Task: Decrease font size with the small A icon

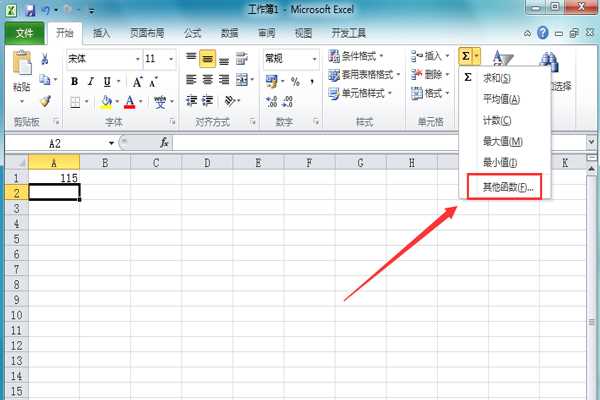Action: (x=153, y=82)
